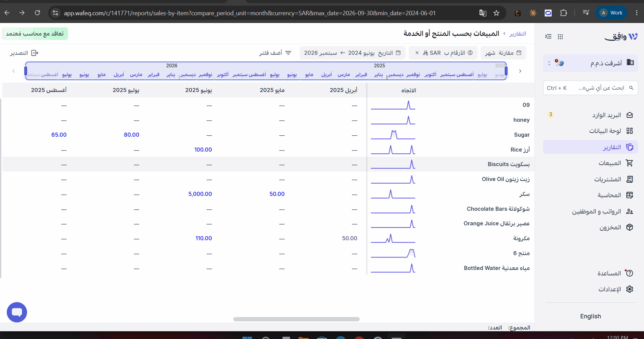Click the certified accountant banner button
Viewport: 644px width, 339px height.
click(x=35, y=34)
